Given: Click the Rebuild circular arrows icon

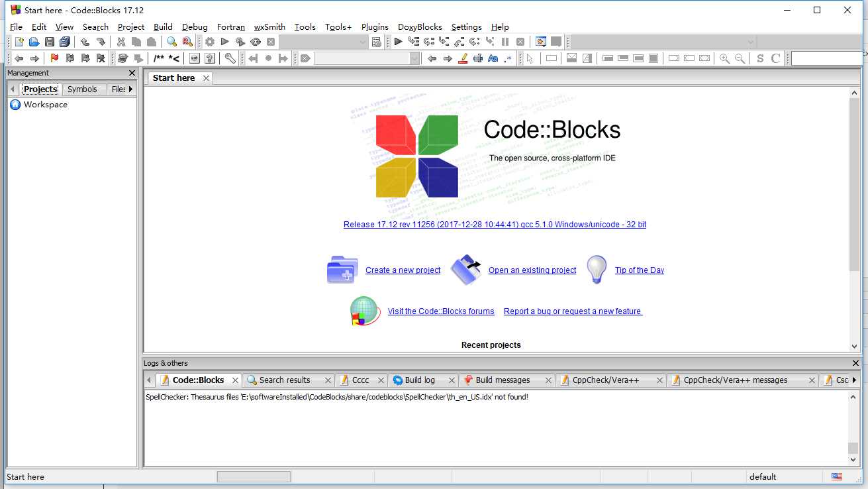Looking at the screenshot, I should click(256, 42).
